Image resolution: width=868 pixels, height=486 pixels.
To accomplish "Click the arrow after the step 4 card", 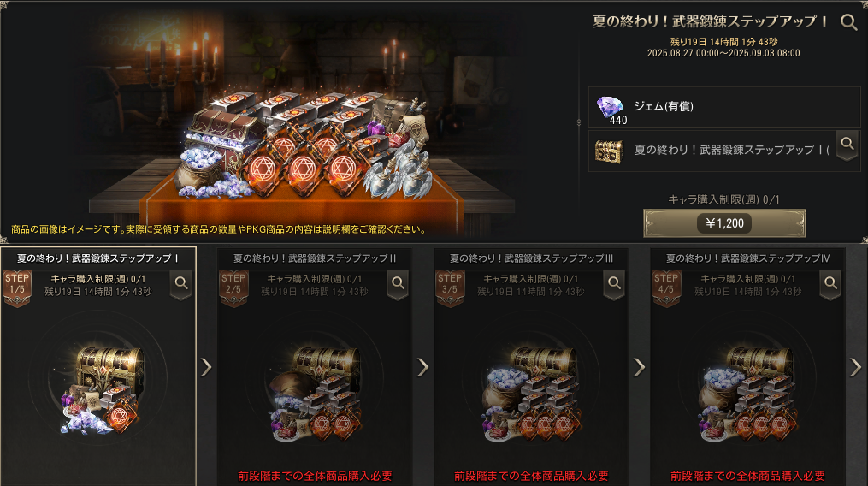I will click(856, 367).
